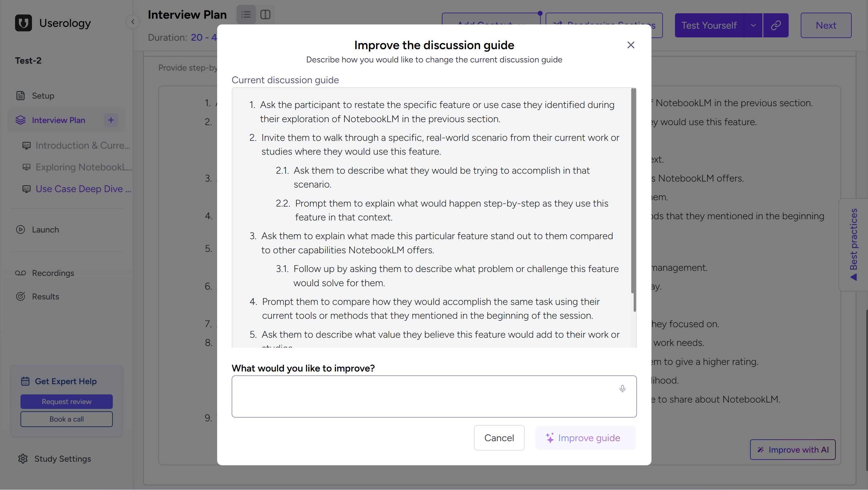
Task: Expand the Best practices side panel
Action: click(854, 244)
